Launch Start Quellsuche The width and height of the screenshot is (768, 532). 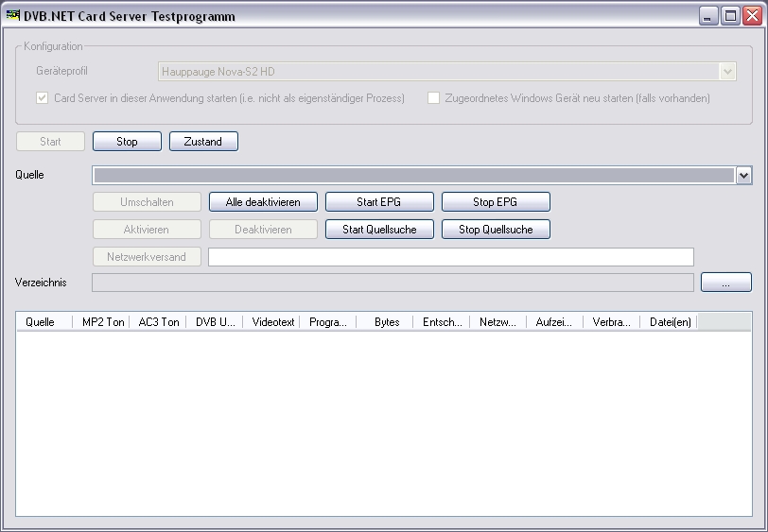pyautogui.click(x=379, y=230)
